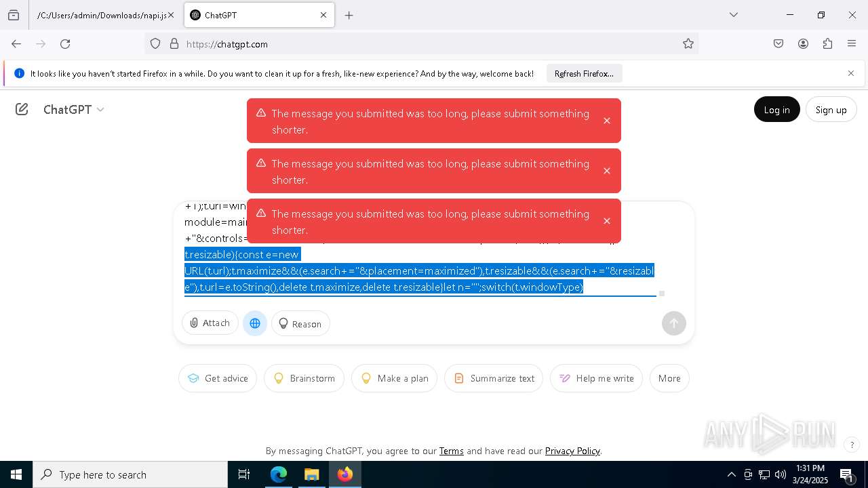This screenshot has width=868, height=488.
Task: Bookmark this page with star icon
Action: tap(688, 44)
